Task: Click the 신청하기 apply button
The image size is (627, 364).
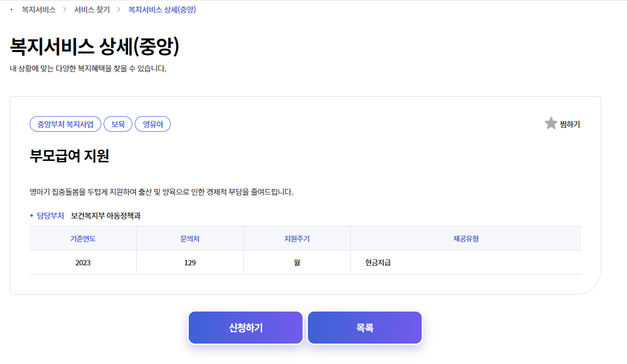Action: 245,328
